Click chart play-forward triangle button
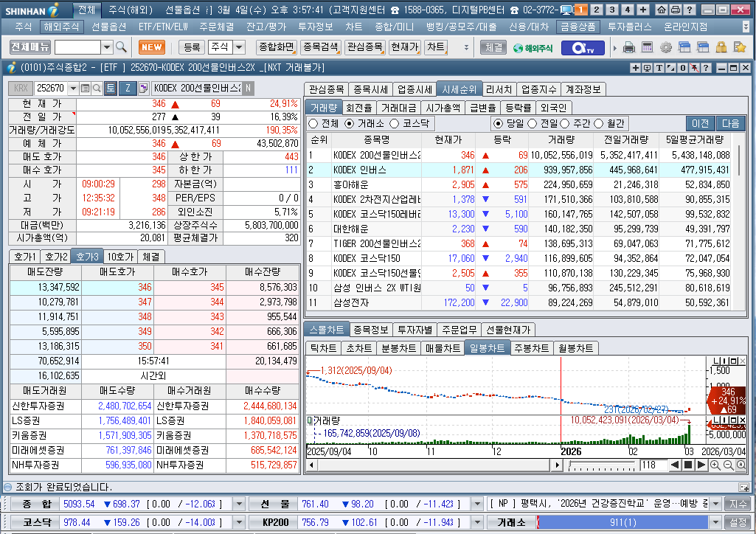This screenshot has height=534, width=756. click(x=701, y=465)
